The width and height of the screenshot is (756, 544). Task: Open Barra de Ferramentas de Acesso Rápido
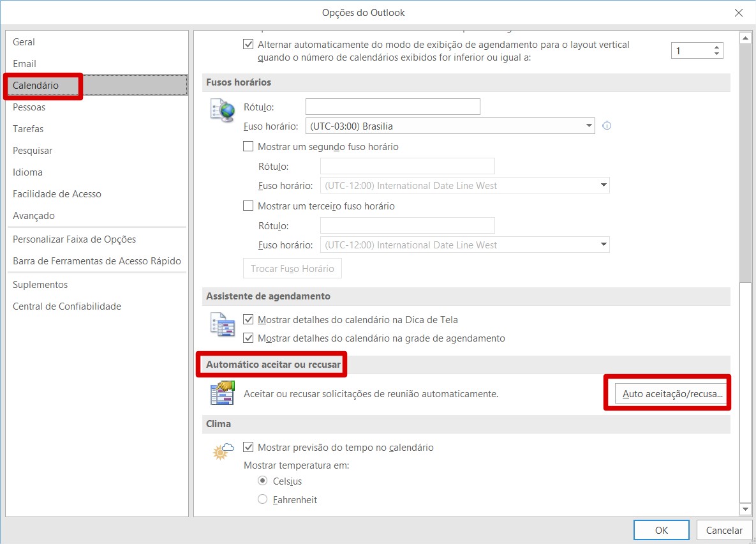[96, 261]
